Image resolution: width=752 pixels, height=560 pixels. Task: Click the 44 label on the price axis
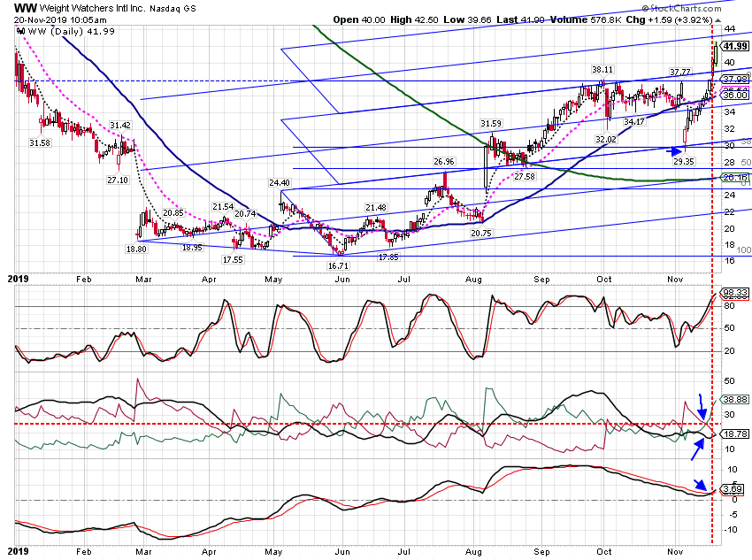[730, 29]
